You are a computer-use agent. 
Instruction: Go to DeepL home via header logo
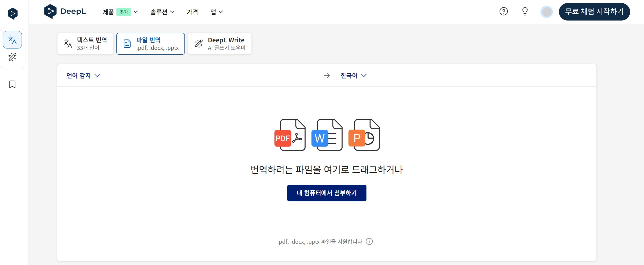(x=65, y=12)
